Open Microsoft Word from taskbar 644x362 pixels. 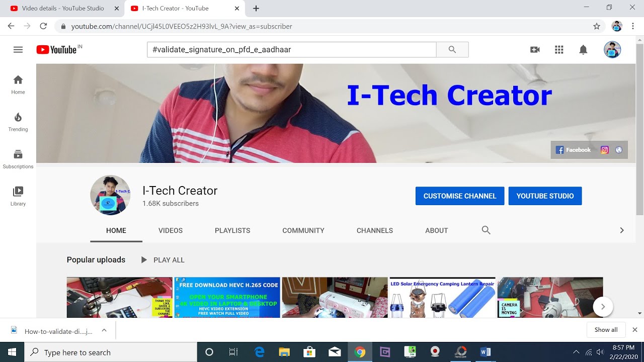[486, 352]
